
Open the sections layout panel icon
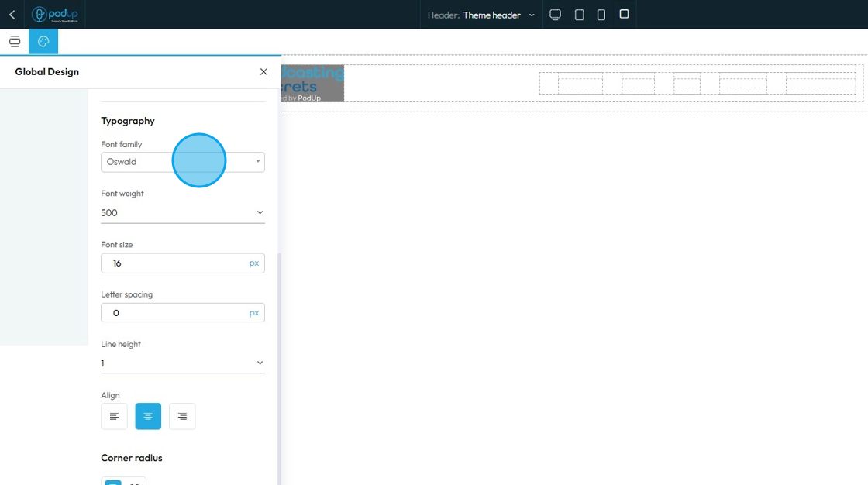click(15, 42)
